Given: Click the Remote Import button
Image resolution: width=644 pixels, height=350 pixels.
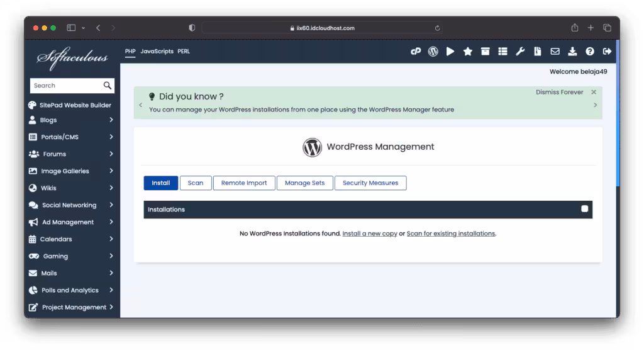Looking at the screenshot, I should tap(244, 183).
